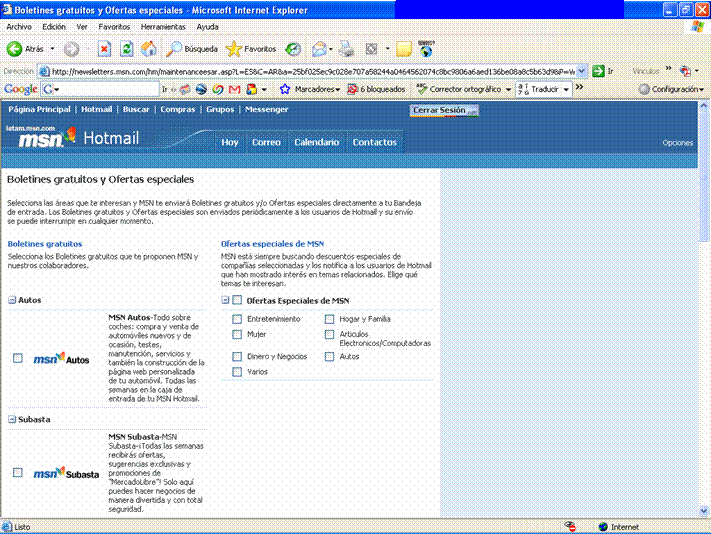The height and width of the screenshot is (534, 711).
Task: Open the Búsqueda search tool
Action: (192, 48)
